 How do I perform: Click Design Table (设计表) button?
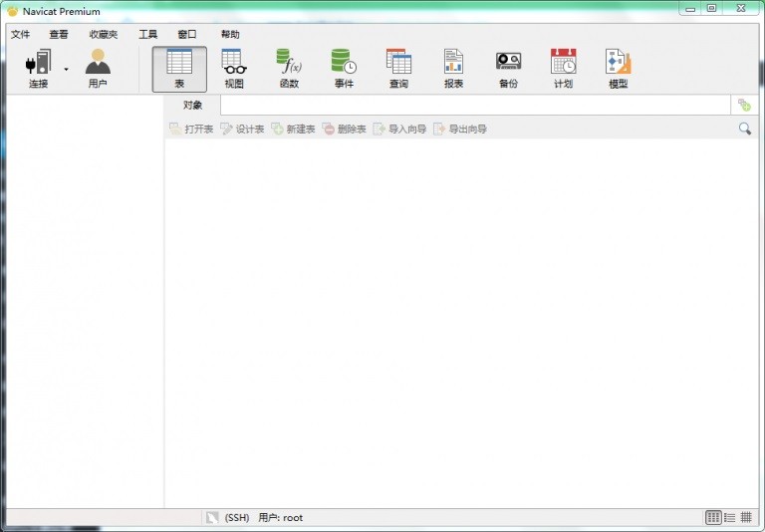pos(242,129)
